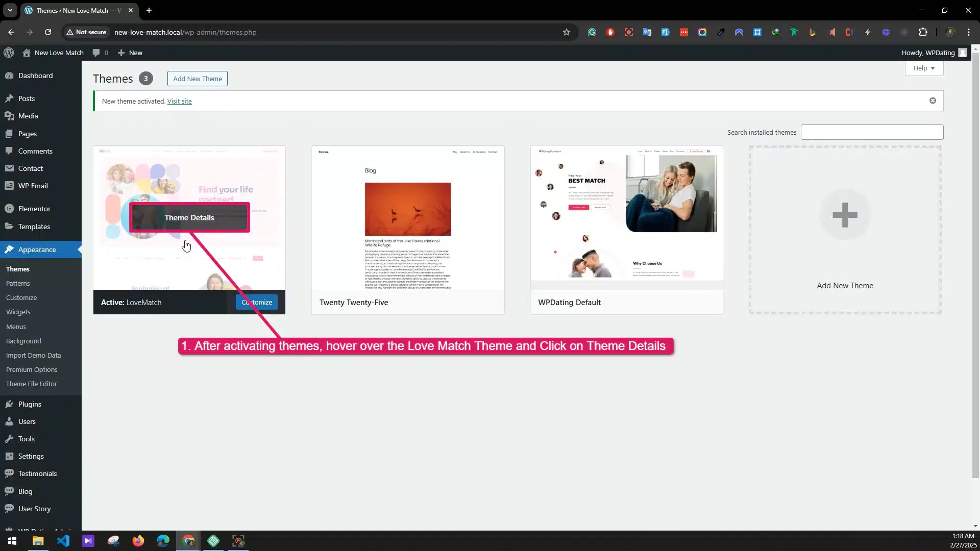Open the Customize submenu item

coord(21,297)
